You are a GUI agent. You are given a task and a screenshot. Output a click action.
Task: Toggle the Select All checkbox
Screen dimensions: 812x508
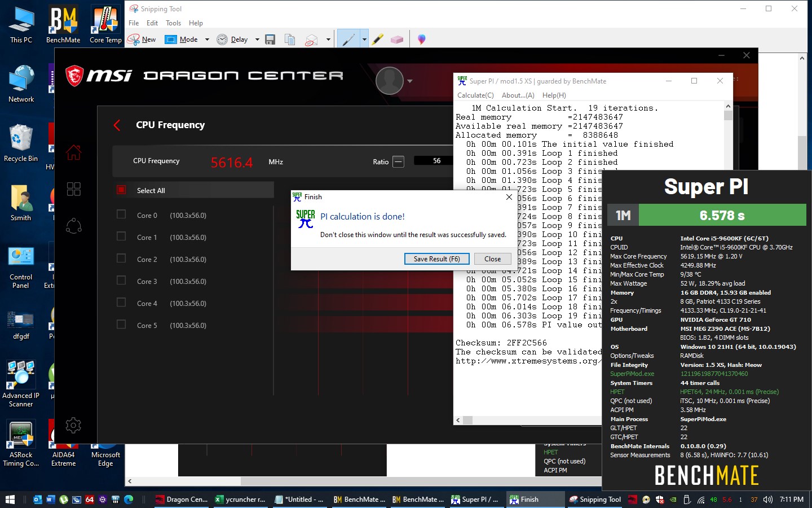pyautogui.click(x=121, y=190)
